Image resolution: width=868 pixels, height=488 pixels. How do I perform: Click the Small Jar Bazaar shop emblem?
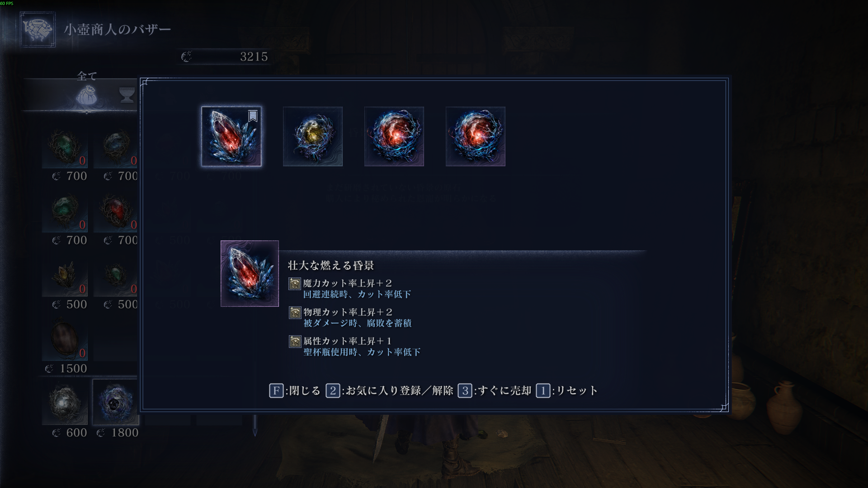pos(38,29)
